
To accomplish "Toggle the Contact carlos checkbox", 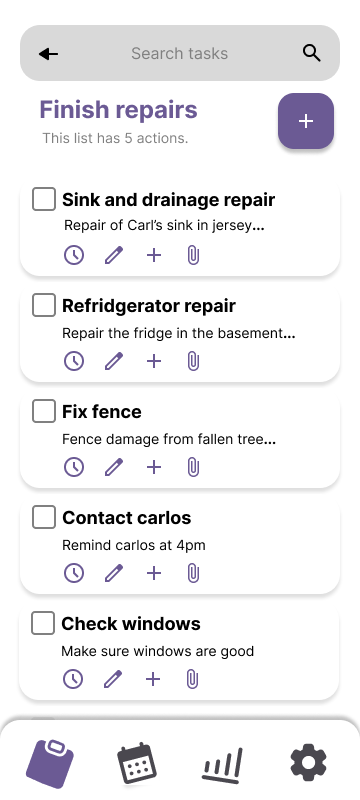I will click(44, 517).
